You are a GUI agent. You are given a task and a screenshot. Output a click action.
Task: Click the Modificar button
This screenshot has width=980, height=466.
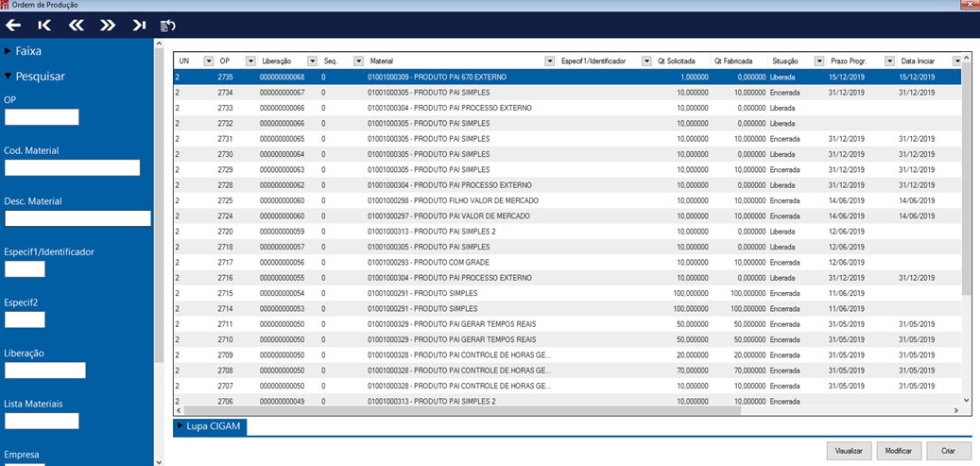coord(900,450)
